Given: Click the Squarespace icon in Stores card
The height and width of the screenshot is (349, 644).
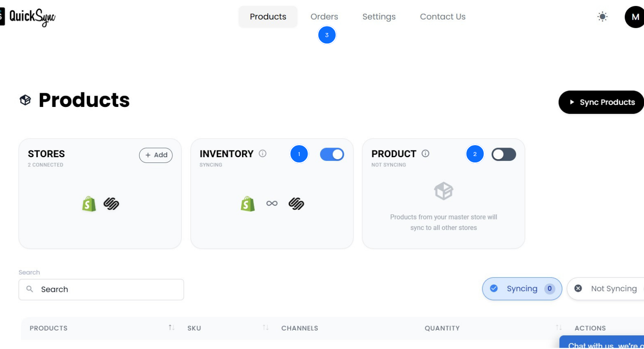Looking at the screenshot, I should [x=111, y=204].
